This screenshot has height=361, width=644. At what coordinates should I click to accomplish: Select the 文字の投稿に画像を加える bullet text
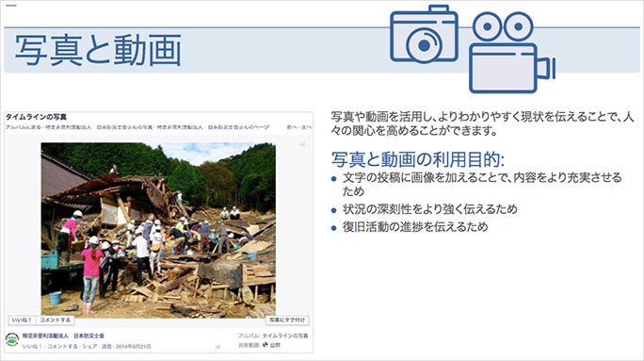482,184
